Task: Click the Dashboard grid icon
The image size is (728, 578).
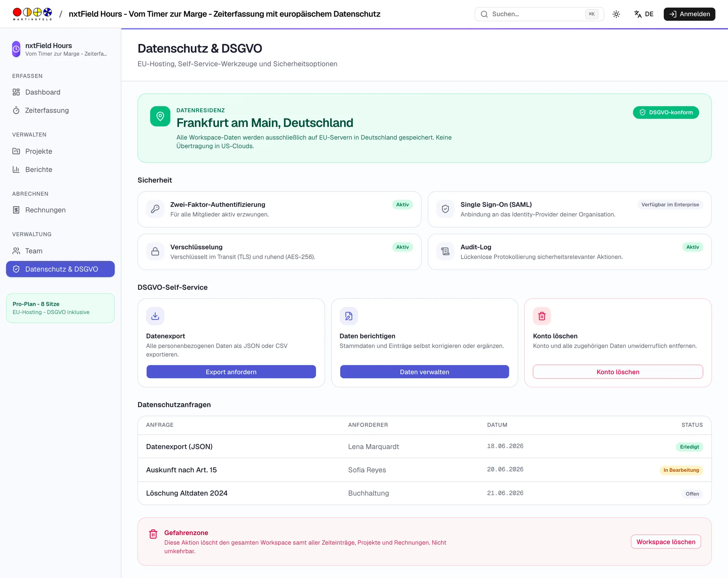Action: (x=16, y=92)
